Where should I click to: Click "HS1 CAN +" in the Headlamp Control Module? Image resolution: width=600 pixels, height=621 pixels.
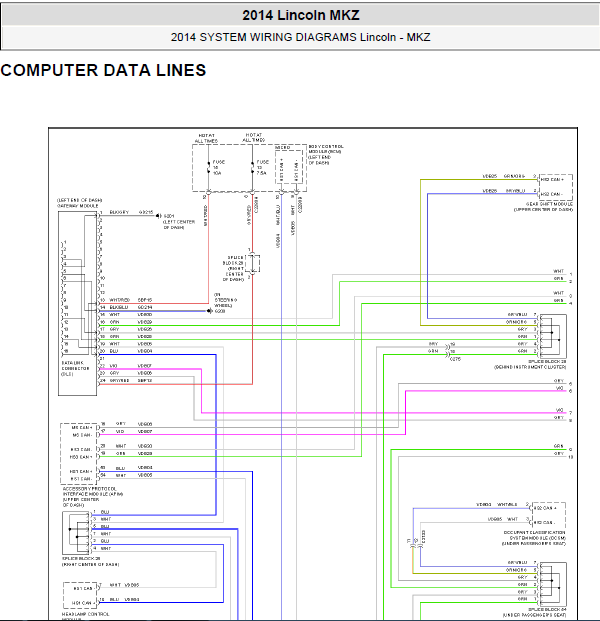coord(82,603)
